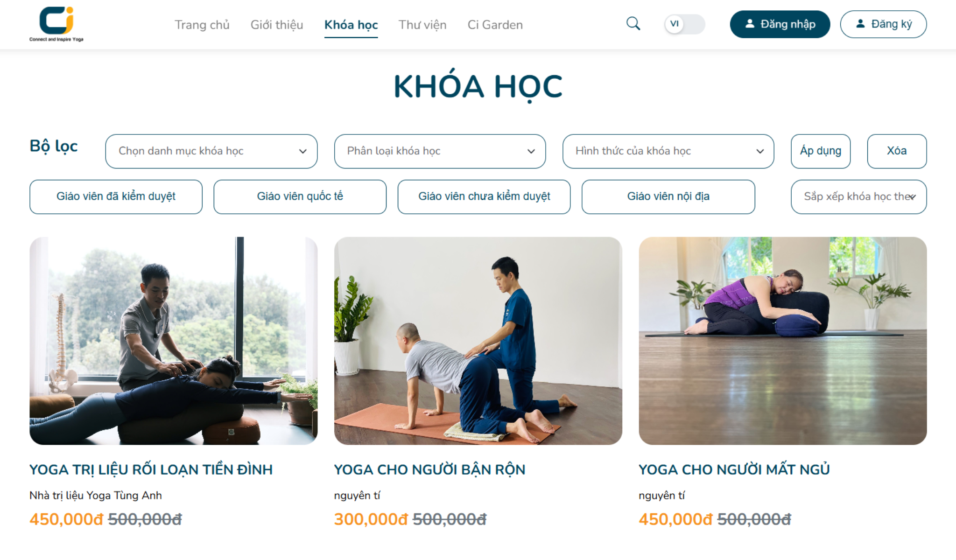Toggle the Giáo viên chưa kiểm duyệt filter
The height and width of the screenshot is (560, 956).
(484, 197)
